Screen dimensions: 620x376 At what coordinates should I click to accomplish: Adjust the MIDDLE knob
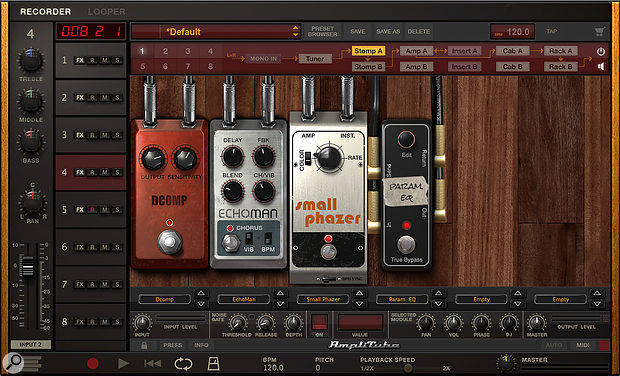(x=31, y=101)
